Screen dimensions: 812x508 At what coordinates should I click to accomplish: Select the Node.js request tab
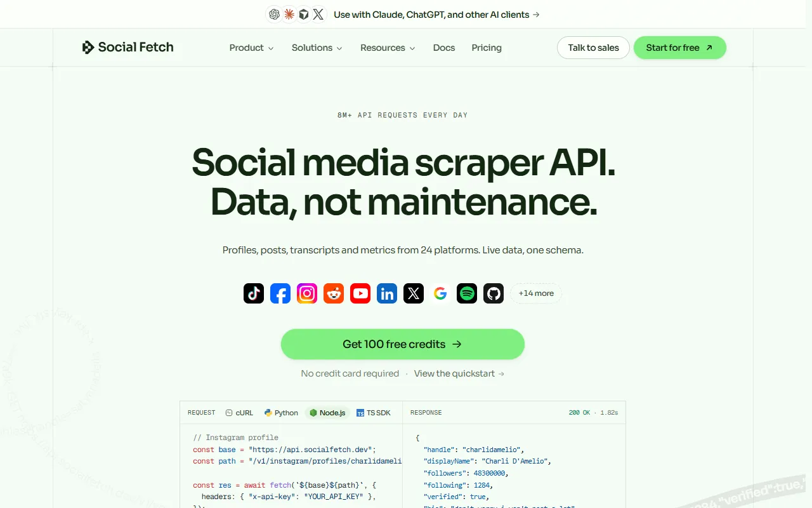point(328,413)
